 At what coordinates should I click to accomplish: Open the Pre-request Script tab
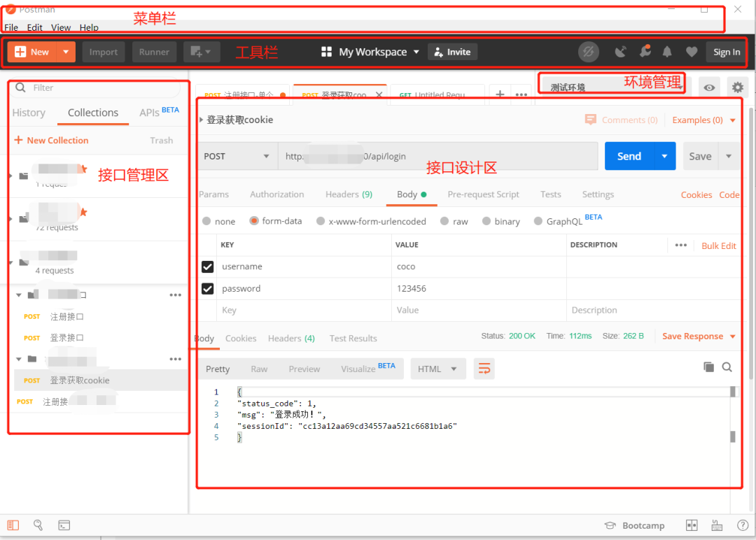[x=483, y=194]
